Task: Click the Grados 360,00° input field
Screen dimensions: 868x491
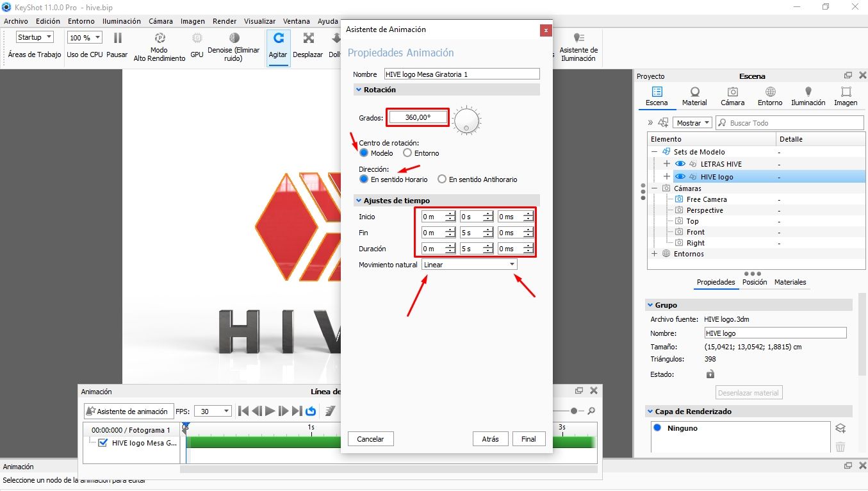Action: coord(418,117)
